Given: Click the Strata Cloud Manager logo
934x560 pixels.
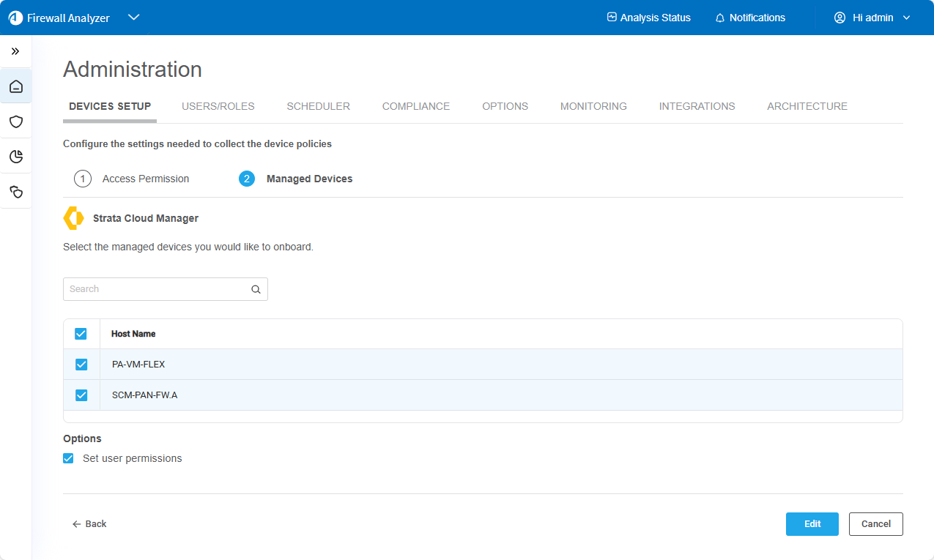Looking at the screenshot, I should coord(74,218).
